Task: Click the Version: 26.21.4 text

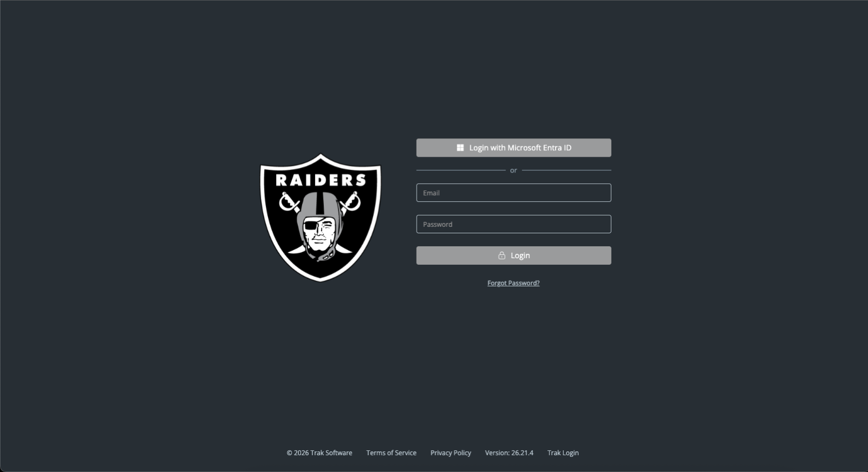Action: (509, 452)
